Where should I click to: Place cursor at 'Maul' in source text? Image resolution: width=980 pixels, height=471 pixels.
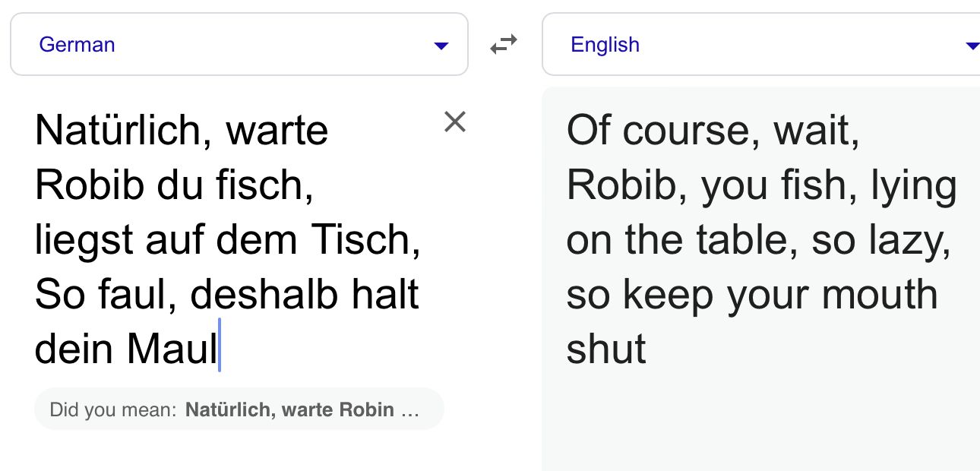click(172, 349)
